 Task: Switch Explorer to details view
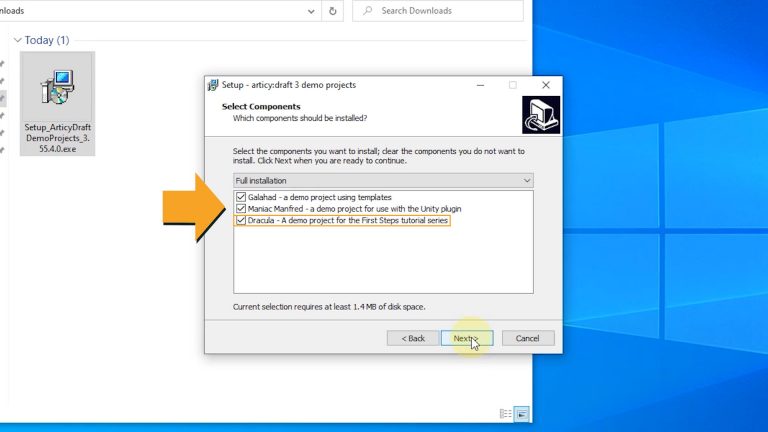505,414
